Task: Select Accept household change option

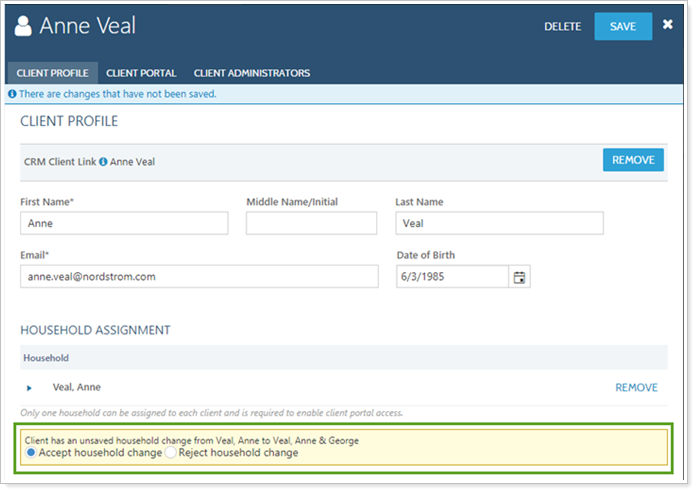Action: coord(31,453)
